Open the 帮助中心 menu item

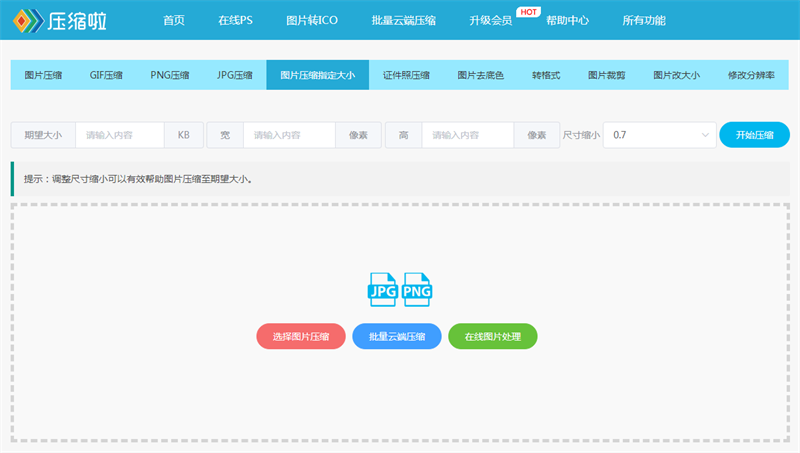[567, 20]
